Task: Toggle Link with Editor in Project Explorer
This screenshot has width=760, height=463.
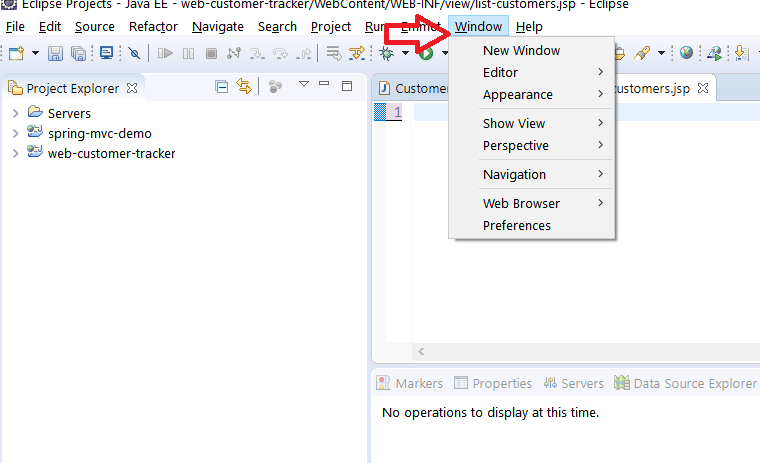Action: [244, 87]
